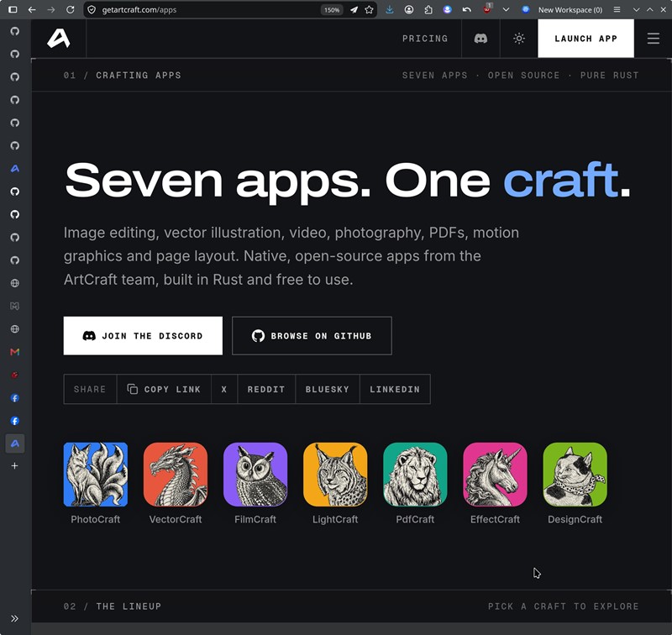Go forward with the browser forward arrow
The height and width of the screenshot is (635, 672).
(x=51, y=9)
